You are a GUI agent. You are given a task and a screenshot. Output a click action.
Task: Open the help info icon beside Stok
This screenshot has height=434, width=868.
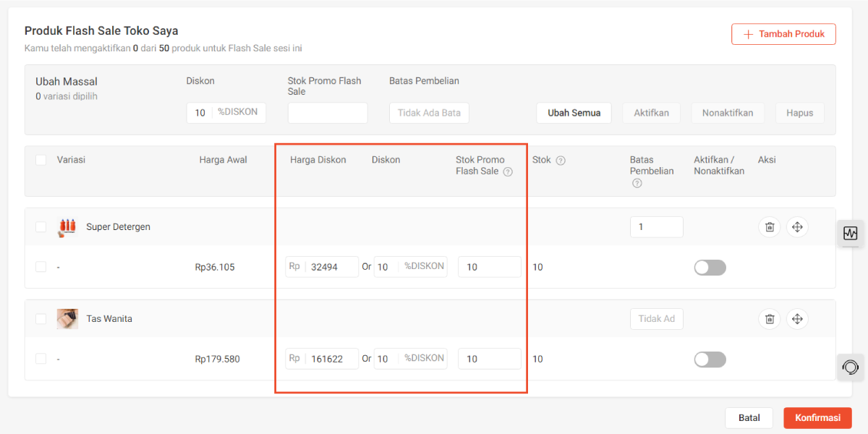(x=560, y=161)
